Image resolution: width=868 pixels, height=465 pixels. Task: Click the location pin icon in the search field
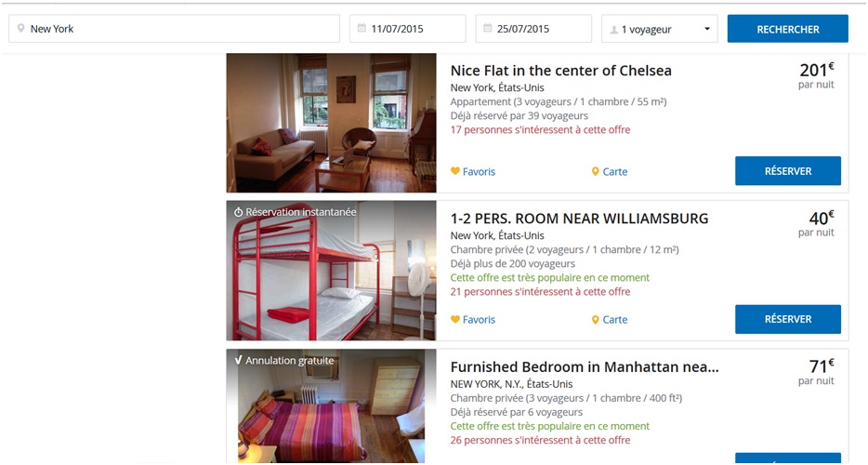coord(20,28)
